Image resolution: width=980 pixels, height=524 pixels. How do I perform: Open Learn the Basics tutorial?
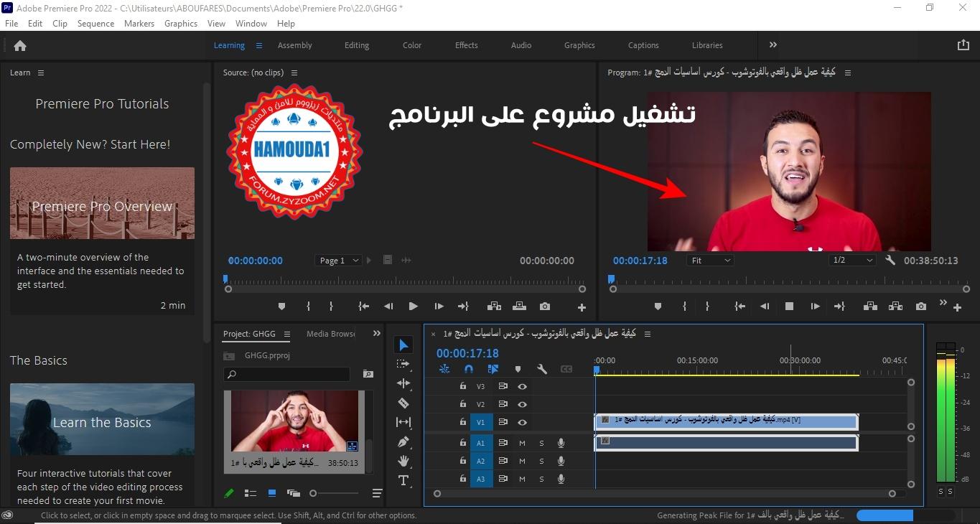click(102, 419)
